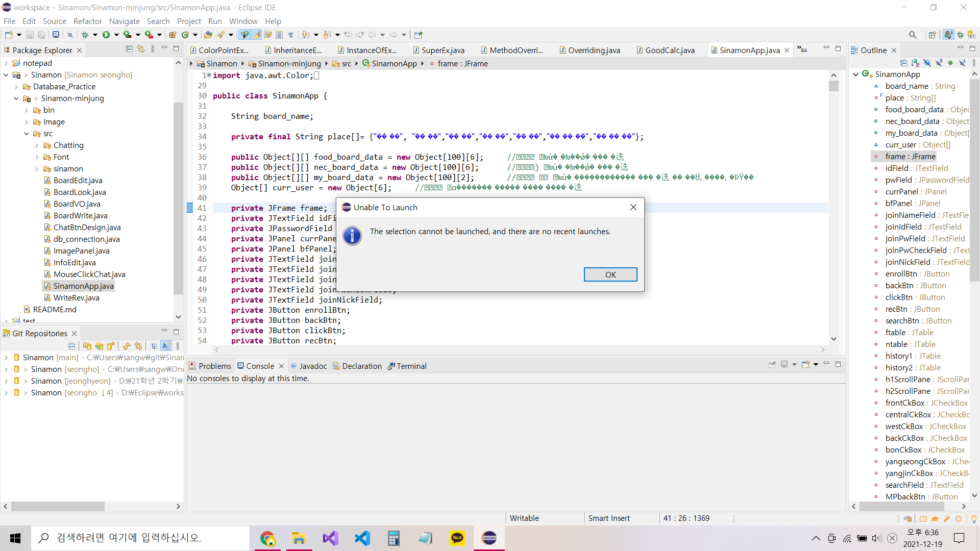Click Clone a Git Repository icon
This screenshot has width=980, height=551.
coord(99,346)
